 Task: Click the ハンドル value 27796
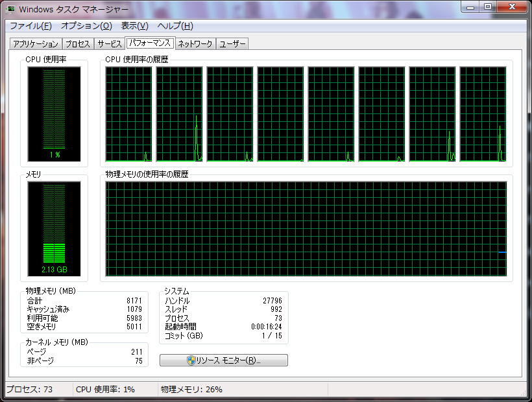[x=272, y=301]
